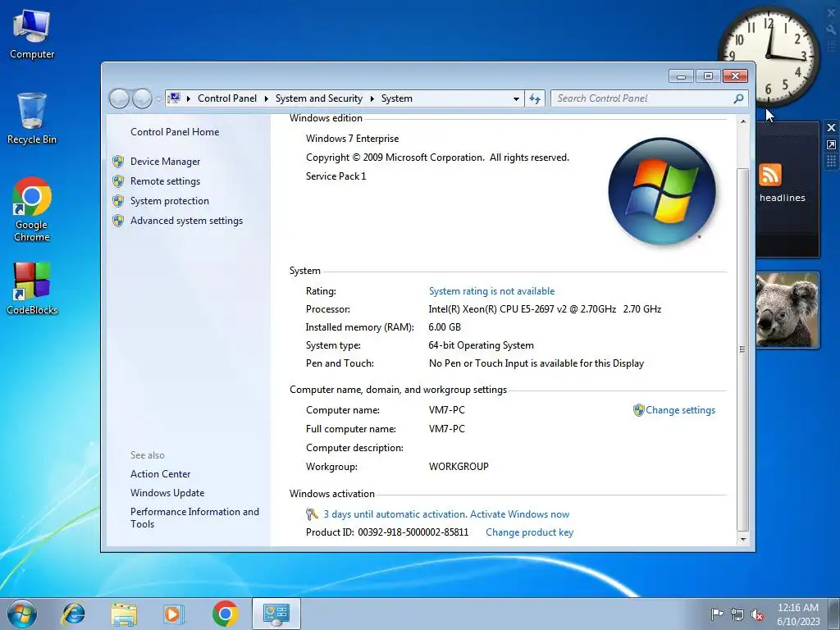Click the desktop clock gadget

[768, 56]
